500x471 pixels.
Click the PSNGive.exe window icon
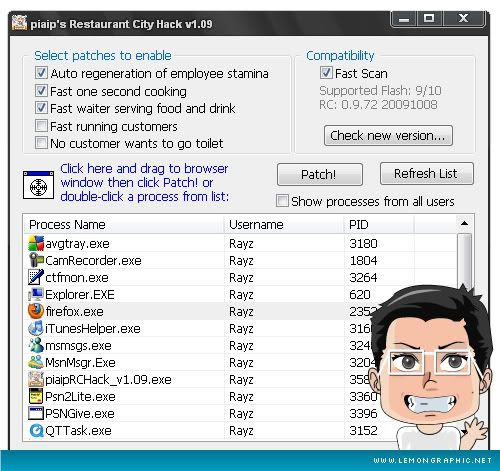point(36,413)
